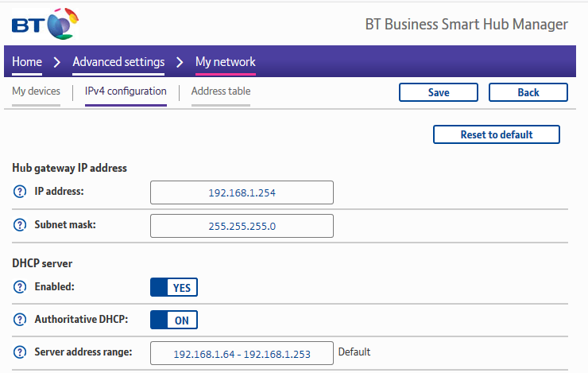This screenshot has height=373, width=588.
Task: Go to Home in the breadcrumb
Action: [x=27, y=62]
